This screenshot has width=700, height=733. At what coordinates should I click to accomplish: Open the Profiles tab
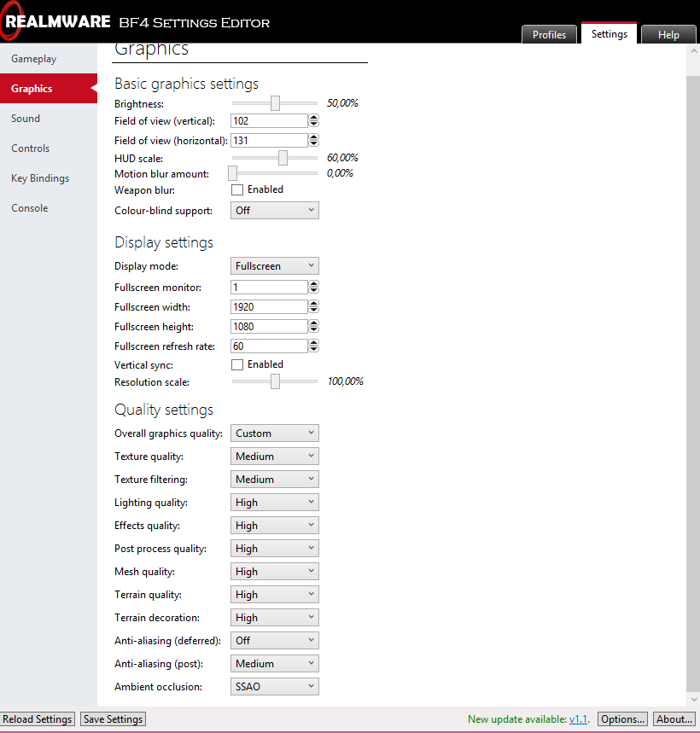[x=549, y=35]
